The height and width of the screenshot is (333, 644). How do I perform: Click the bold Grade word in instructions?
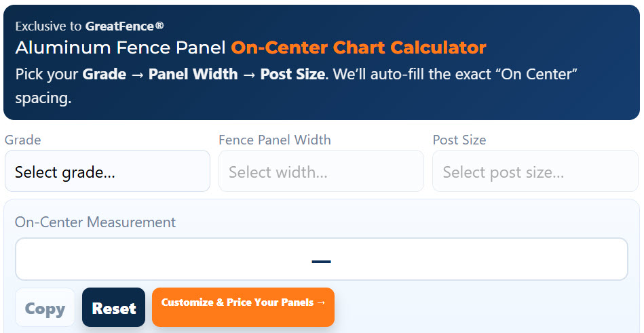pos(104,74)
